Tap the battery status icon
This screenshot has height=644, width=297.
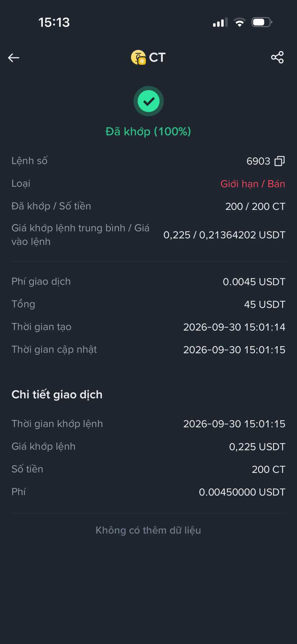(x=262, y=22)
